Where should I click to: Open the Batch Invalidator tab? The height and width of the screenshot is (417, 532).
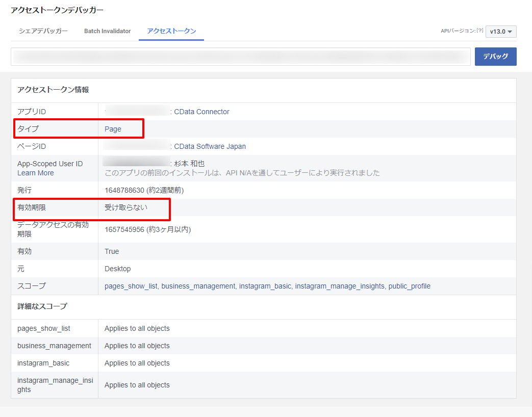[x=107, y=31]
